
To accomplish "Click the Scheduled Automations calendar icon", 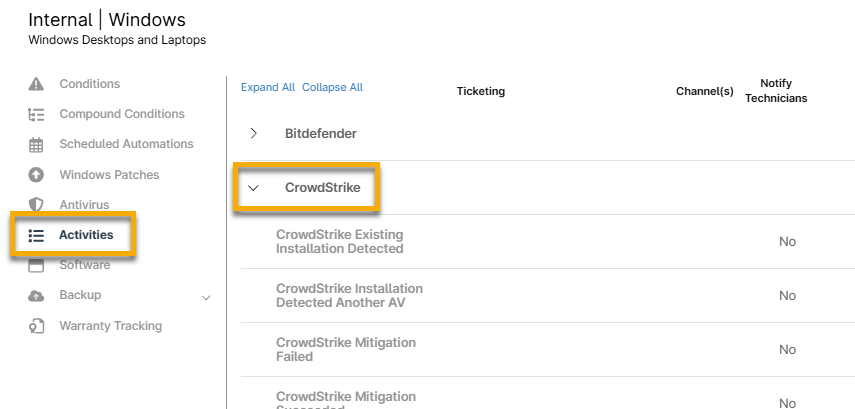I will (x=36, y=144).
